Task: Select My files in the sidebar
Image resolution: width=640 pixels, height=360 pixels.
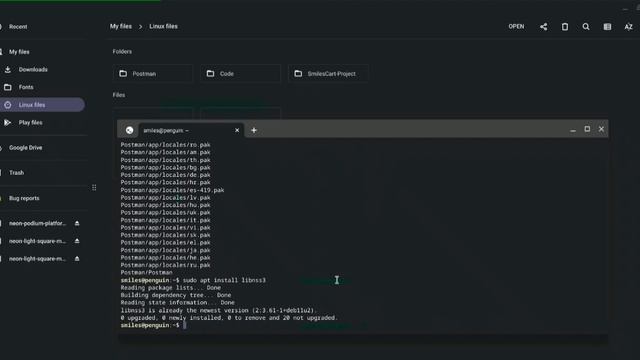Action: (19, 52)
